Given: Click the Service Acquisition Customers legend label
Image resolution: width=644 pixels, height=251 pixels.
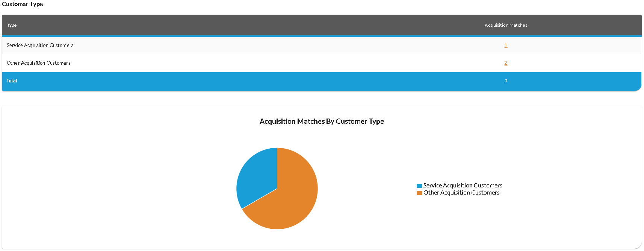Looking at the screenshot, I should point(463,186).
